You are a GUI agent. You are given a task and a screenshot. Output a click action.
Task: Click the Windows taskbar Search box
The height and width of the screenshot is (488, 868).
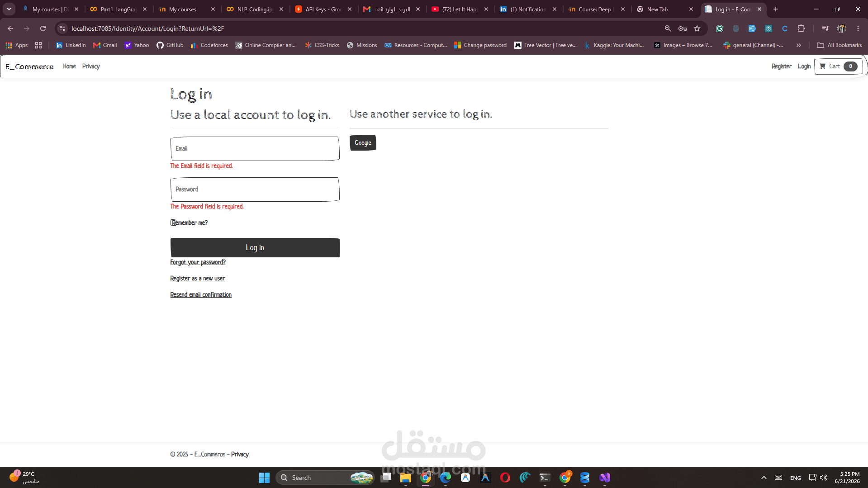click(x=325, y=478)
